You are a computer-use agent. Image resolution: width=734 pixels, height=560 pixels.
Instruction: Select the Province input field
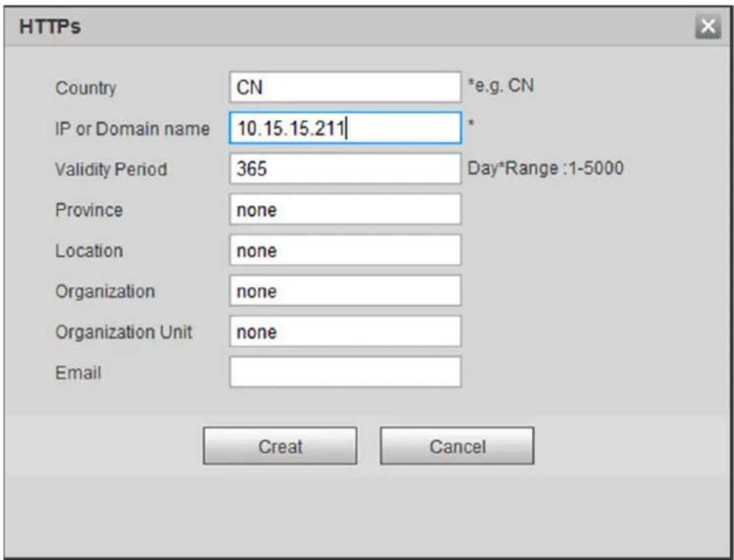345,209
